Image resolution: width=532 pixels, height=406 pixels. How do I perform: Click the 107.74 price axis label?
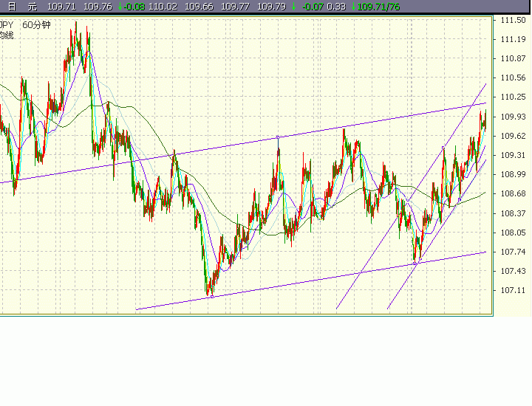click(513, 252)
